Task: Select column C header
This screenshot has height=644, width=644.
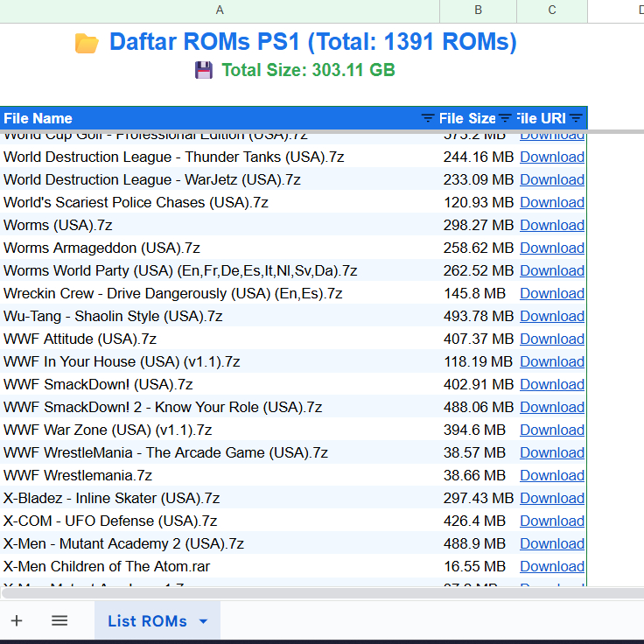Action: coord(552,10)
